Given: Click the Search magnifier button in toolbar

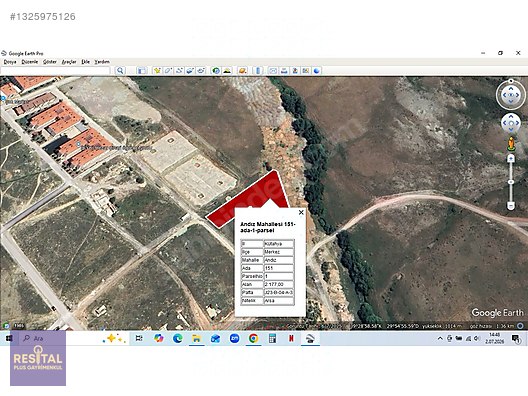Looking at the screenshot, I should pyautogui.click(x=120, y=70).
